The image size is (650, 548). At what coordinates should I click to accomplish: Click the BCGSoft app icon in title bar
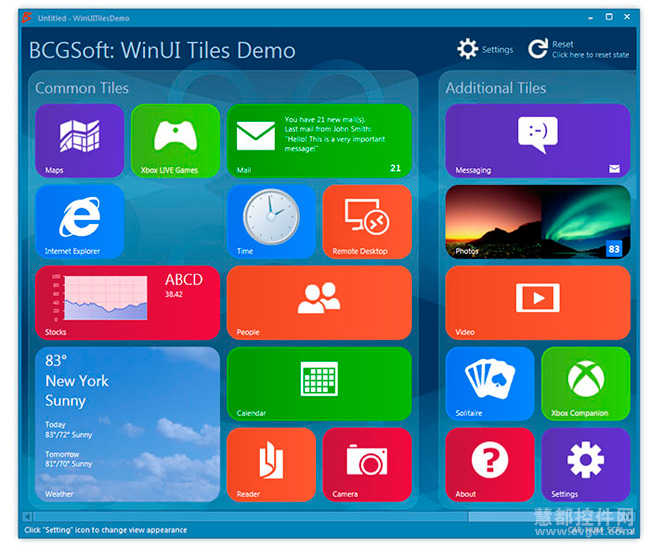tap(27, 18)
